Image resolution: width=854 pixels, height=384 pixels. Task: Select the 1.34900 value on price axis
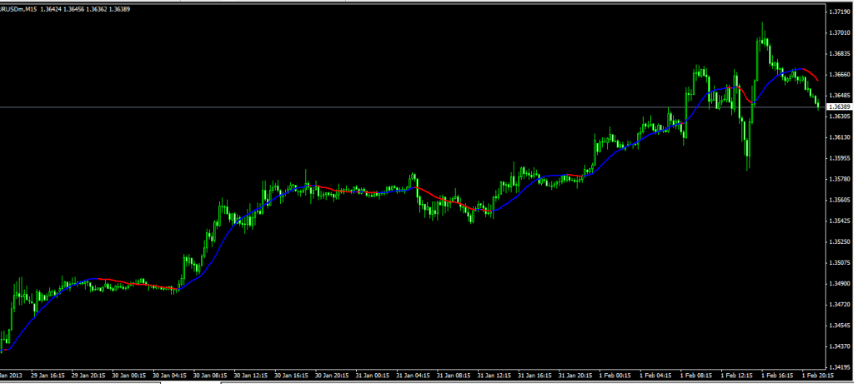pyautogui.click(x=839, y=284)
